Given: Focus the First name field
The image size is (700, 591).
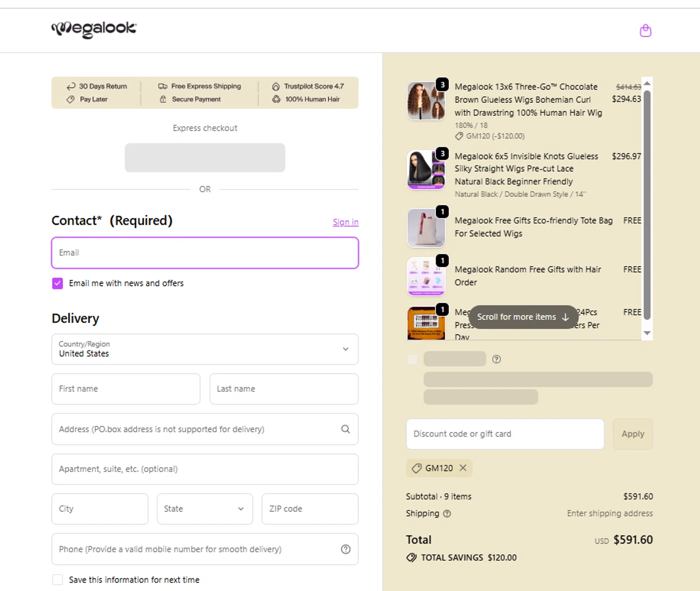Looking at the screenshot, I should [126, 389].
